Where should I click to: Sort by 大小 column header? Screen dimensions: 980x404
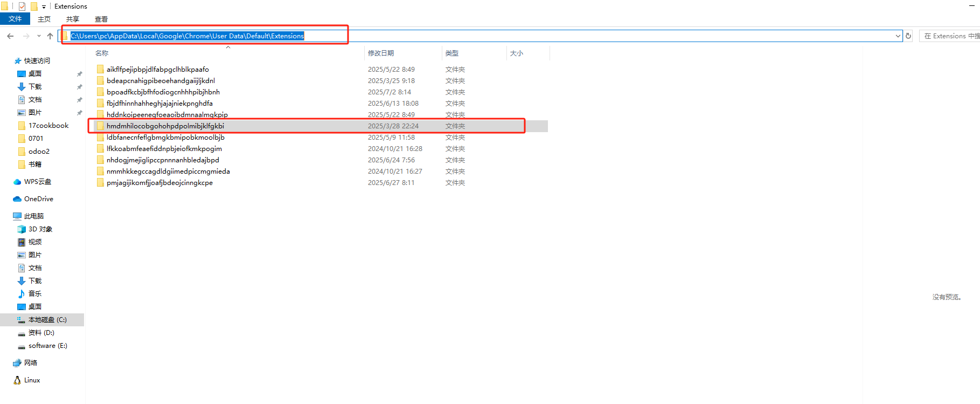coord(517,53)
